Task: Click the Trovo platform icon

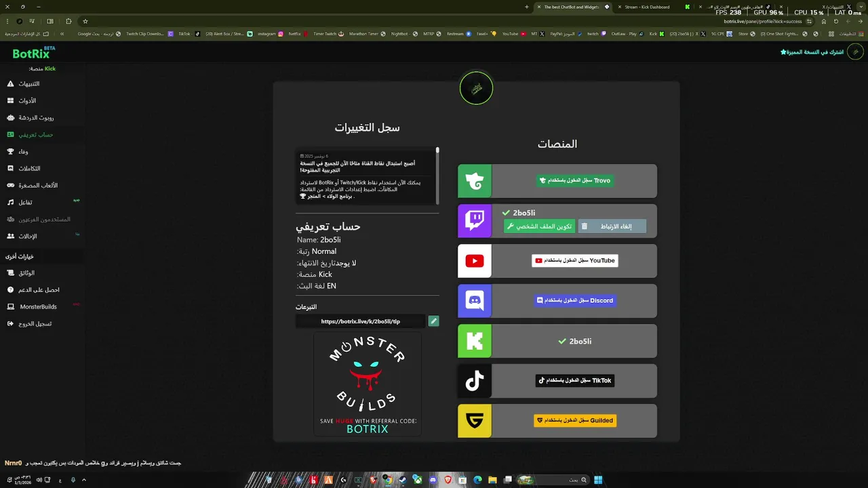Action: click(x=475, y=181)
